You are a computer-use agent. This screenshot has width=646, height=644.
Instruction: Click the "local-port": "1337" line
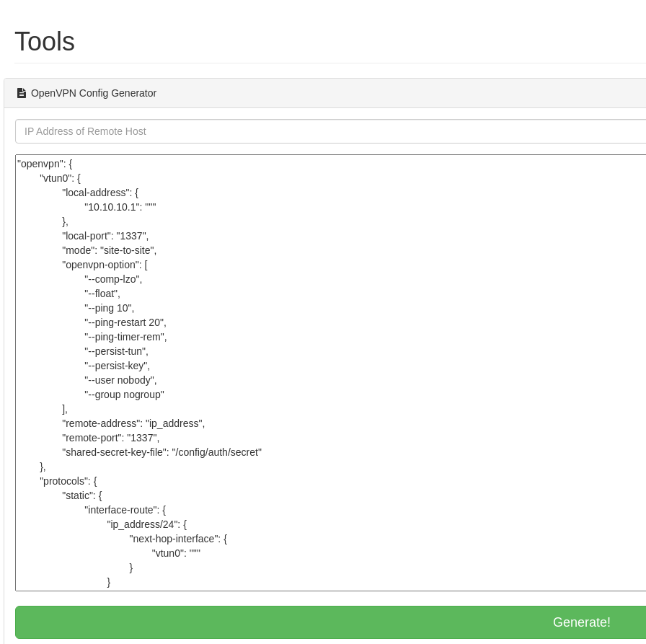pyautogui.click(x=105, y=236)
